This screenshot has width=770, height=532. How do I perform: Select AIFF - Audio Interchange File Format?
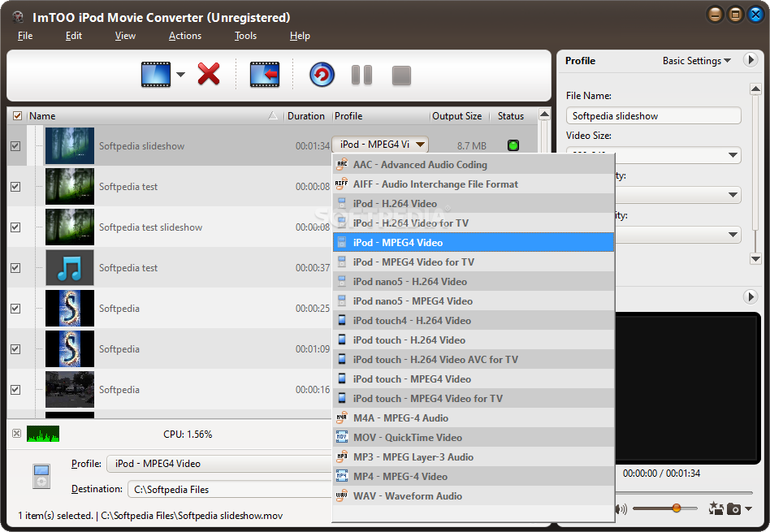(474, 184)
